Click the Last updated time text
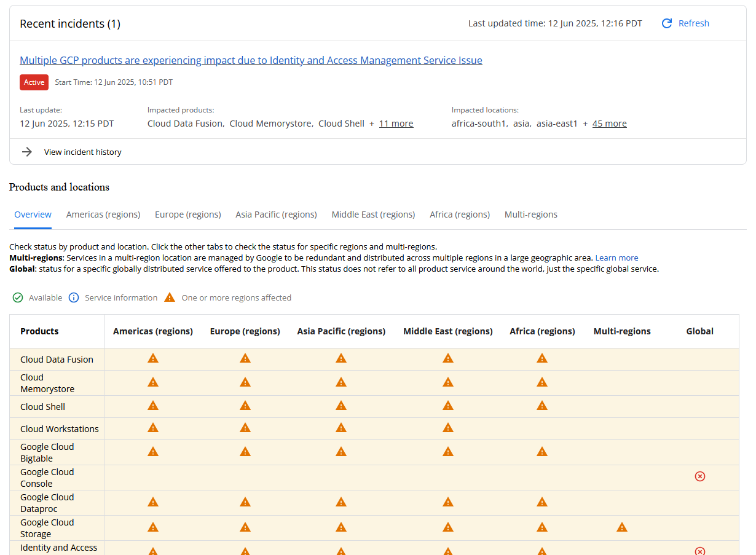The width and height of the screenshot is (756, 555). point(555,23)
